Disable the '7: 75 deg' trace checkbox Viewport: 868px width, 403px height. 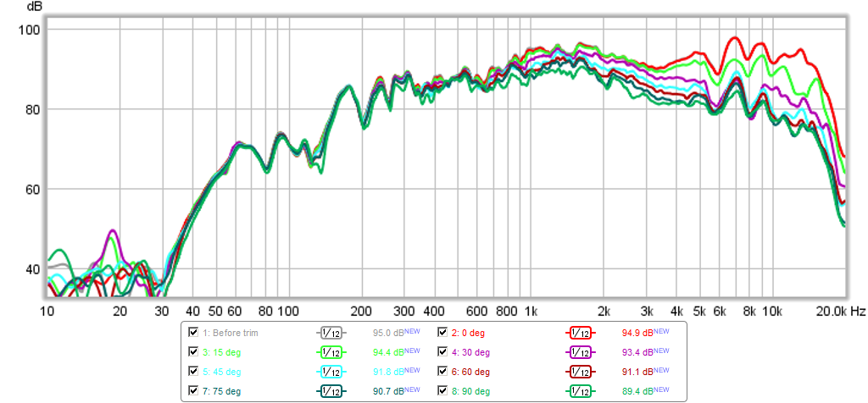193,391
